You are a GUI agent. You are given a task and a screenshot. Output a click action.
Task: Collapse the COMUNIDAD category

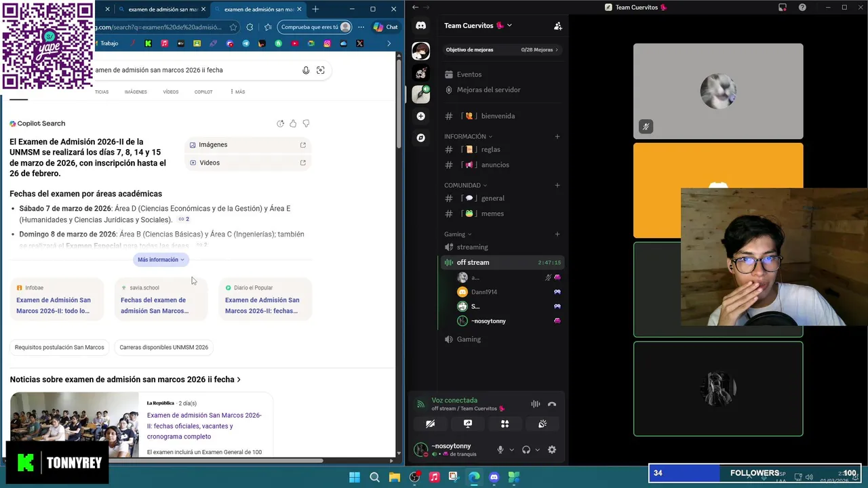point(465,185)
